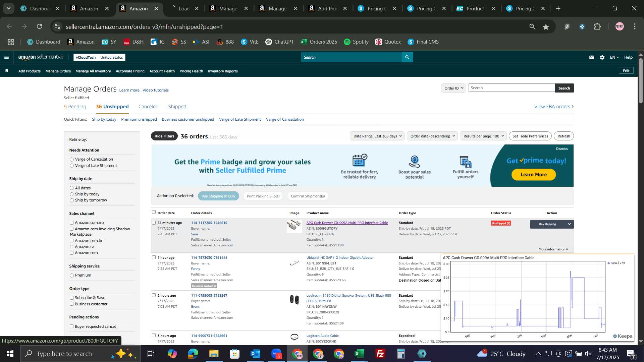Screen dimensions: 644x362
Task: Click the Learn More prime button
Action: 533,175
